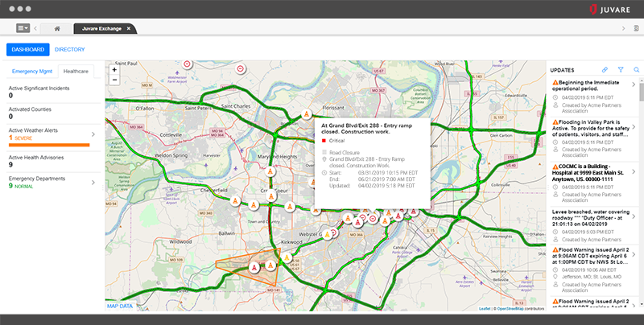Open the menu list dropdown beside tabs

(23, 28)
